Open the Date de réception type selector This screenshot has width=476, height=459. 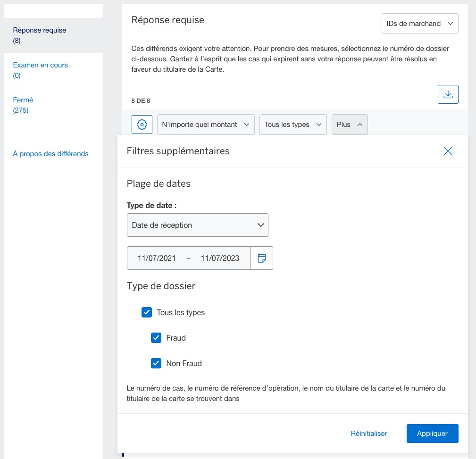(197, 225)
